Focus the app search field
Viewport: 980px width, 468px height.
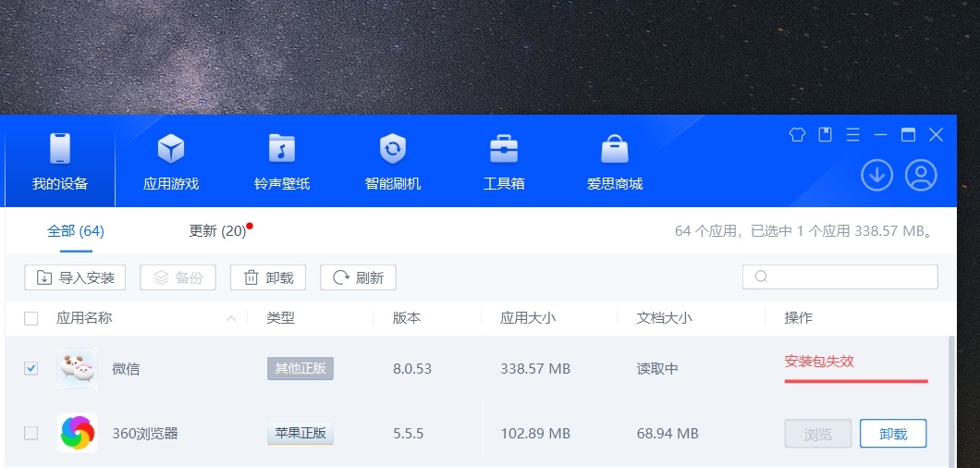coord(840,277)
